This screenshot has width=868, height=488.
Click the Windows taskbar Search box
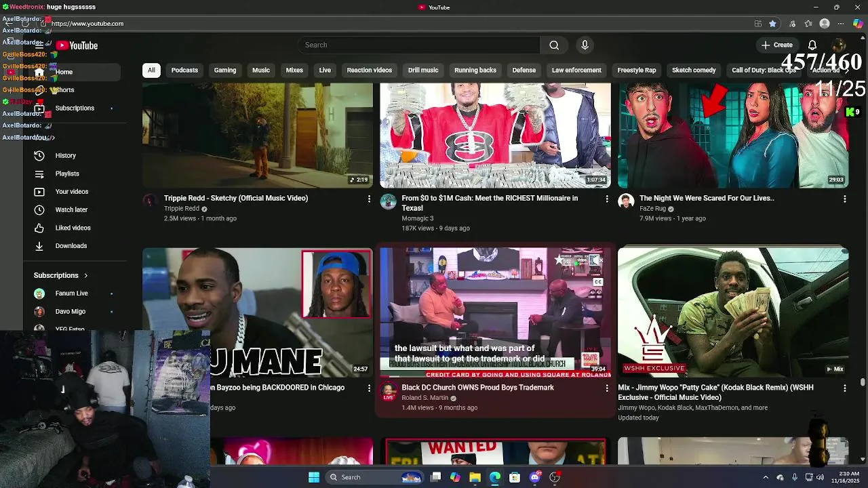pos(375,477)
